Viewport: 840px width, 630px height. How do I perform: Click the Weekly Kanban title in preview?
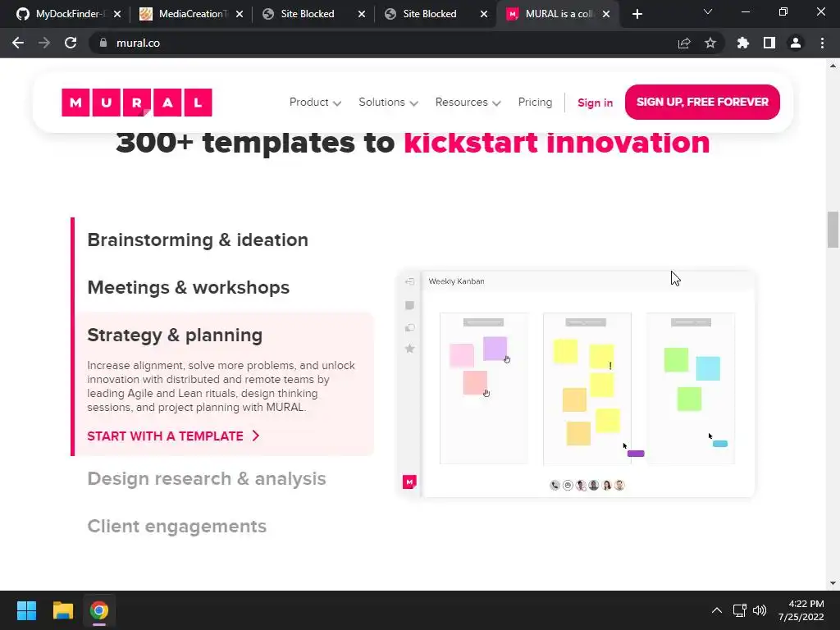(x=456, y=281)
